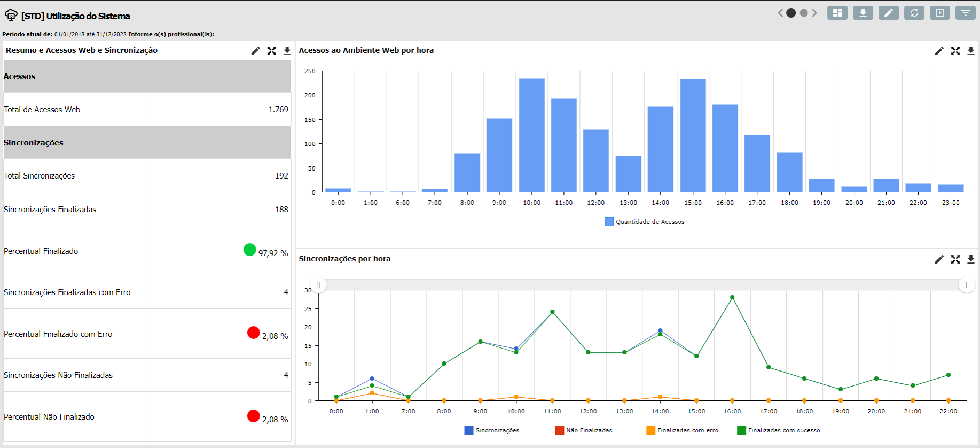The image size is (980, 448).
Task: Go to the previous dashboard page arrow
Action: coord(780,13)
